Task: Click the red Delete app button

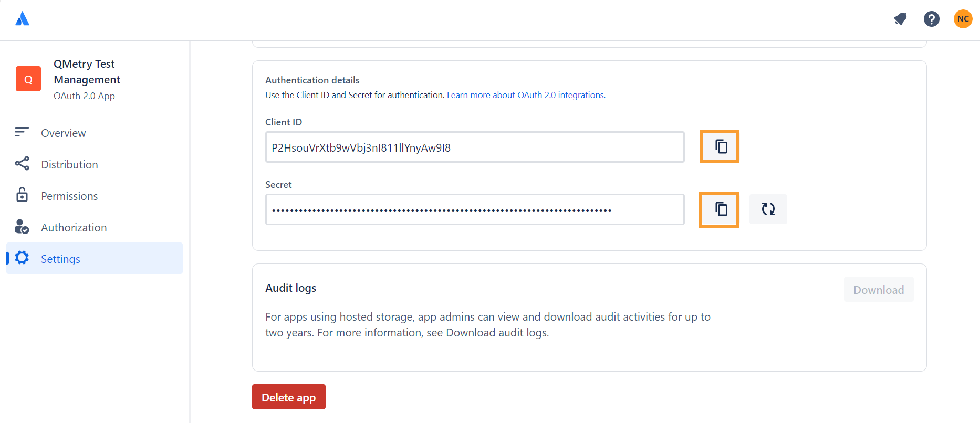Action: 288,397
